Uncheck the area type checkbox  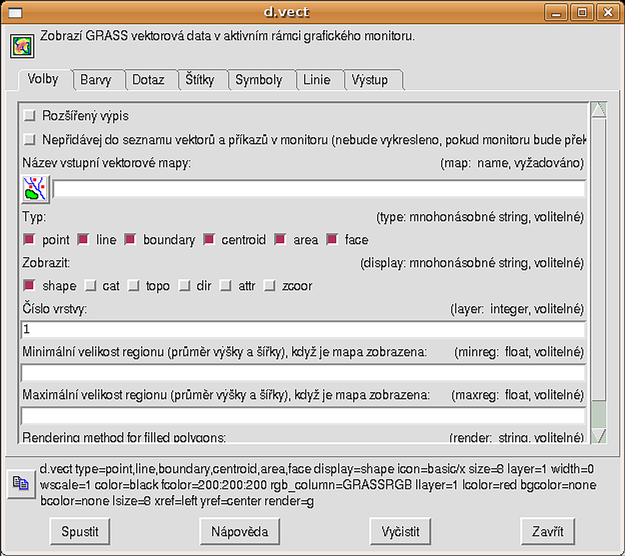(280, 240)
